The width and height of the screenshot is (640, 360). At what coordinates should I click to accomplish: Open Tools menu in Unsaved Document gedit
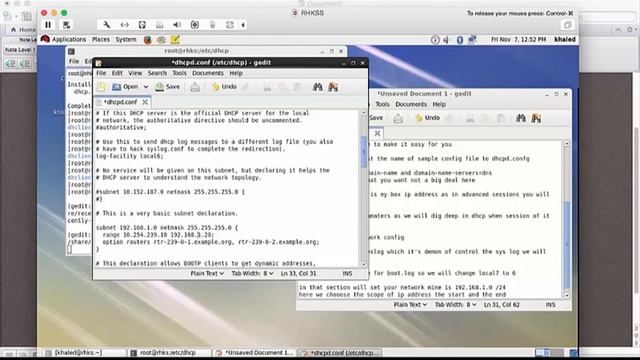[x=382, y=104]
